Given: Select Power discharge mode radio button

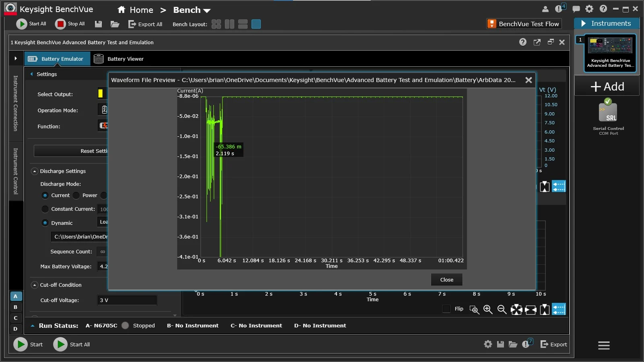Looking at the screenshot, I should 76,195.
